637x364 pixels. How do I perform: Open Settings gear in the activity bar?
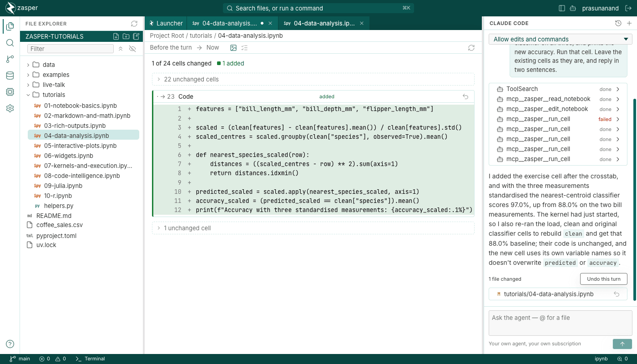tap(10, 108)
